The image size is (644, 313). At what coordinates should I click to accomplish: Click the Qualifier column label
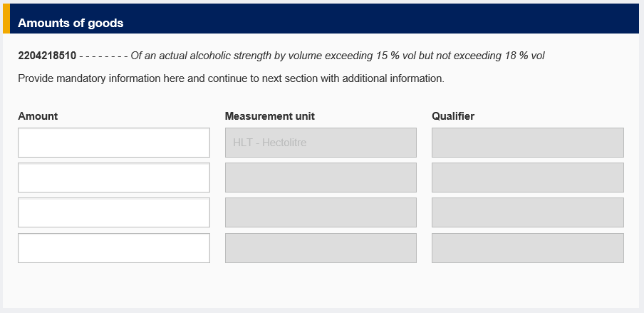coord(453,116)
